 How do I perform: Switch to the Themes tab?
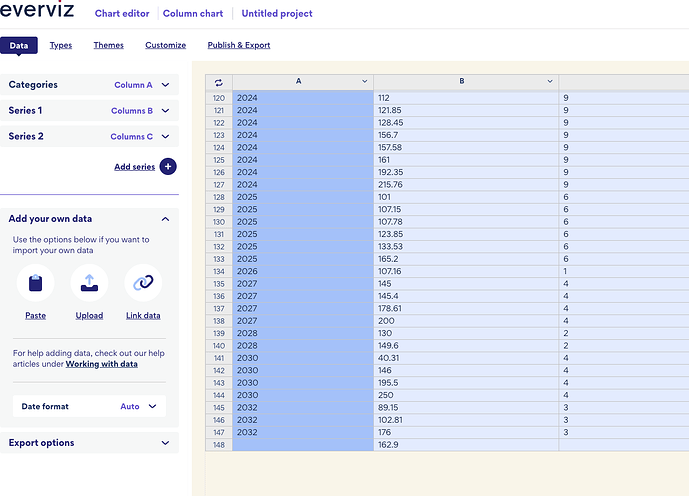point(109,45)
